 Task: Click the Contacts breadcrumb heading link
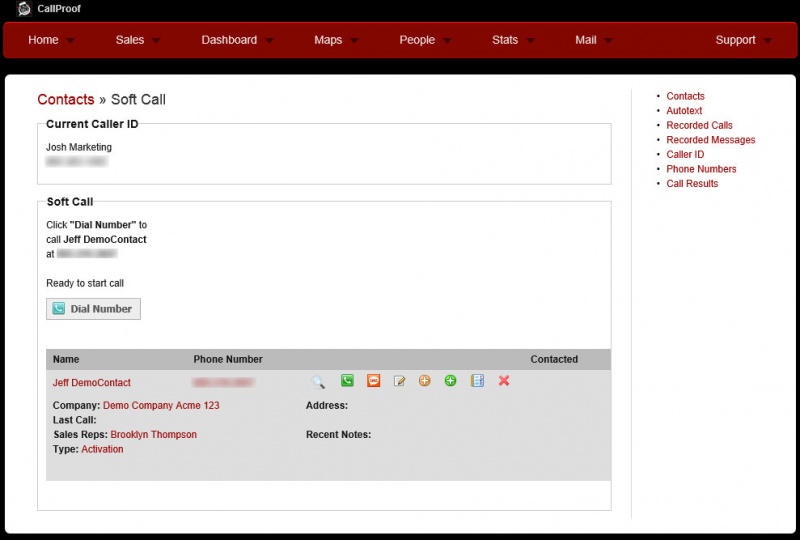[x=65, y=100]
